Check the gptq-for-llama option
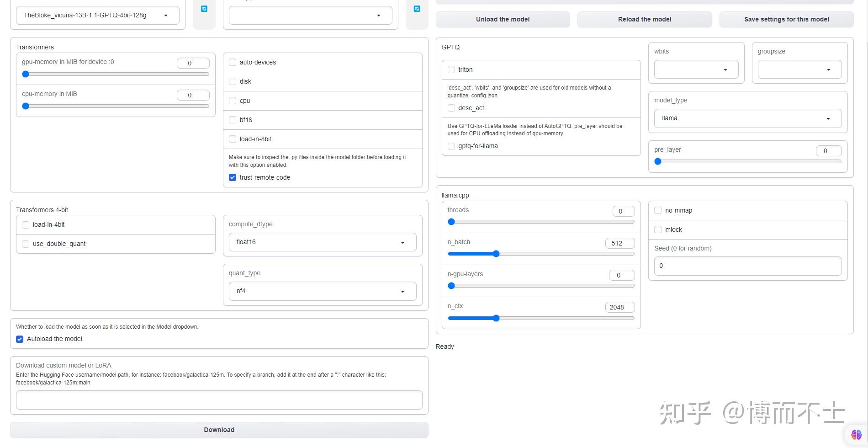 [451, 146]
